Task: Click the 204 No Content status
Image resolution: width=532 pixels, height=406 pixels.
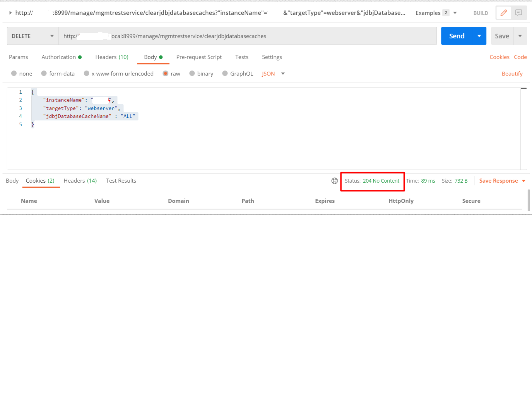Action: (381, 181)
